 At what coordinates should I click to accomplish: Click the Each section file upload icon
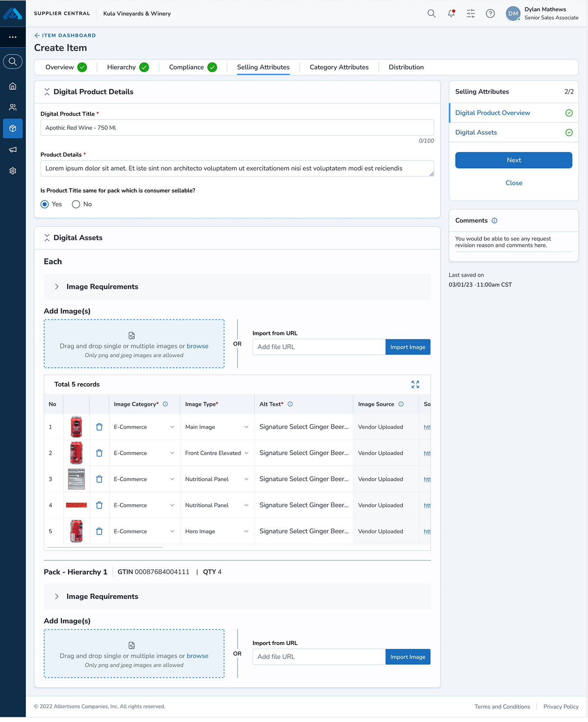point(132,336)
